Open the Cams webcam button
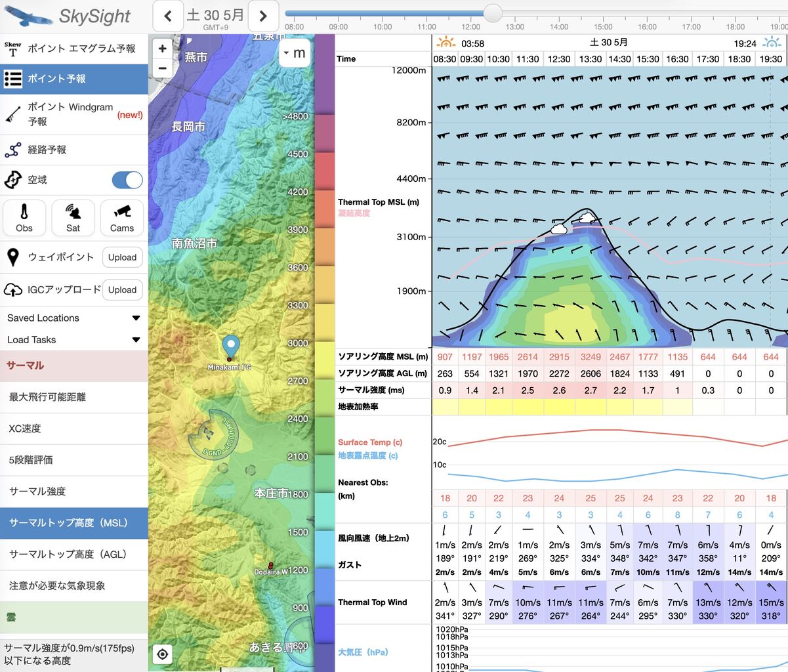 (122, 218)
